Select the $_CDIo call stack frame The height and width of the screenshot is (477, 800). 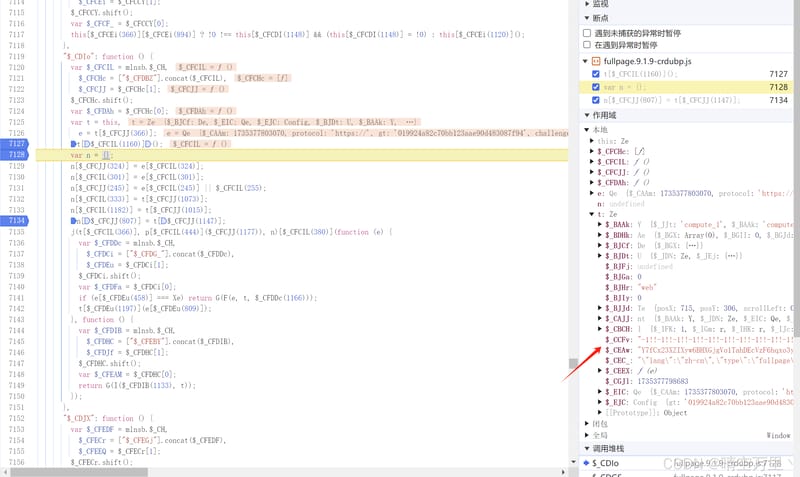click(x=686, y=463)
